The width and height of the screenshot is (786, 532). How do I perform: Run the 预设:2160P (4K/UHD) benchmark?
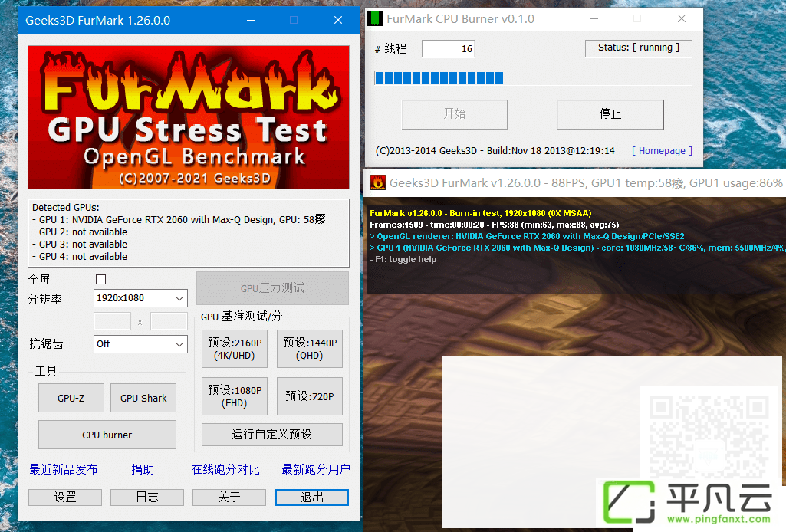235,349
